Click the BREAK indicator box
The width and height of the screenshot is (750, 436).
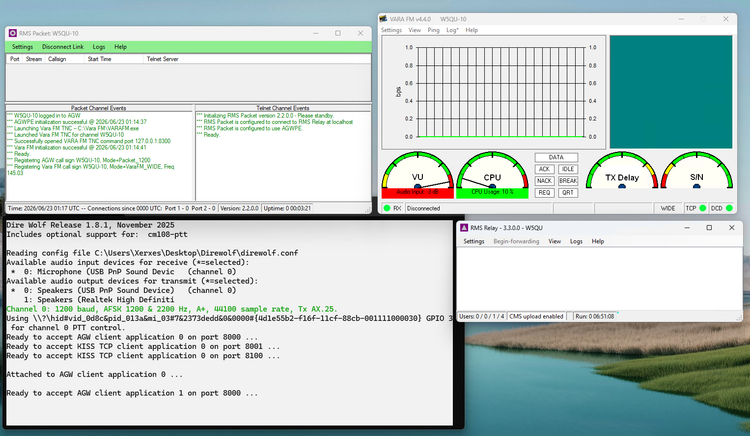click(x=568, y=181)
